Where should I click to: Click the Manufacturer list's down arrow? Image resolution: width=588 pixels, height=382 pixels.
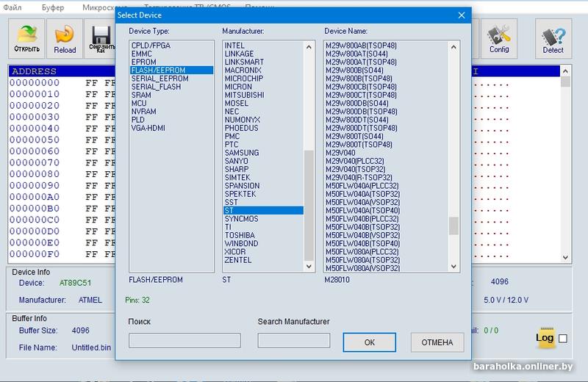309,266
